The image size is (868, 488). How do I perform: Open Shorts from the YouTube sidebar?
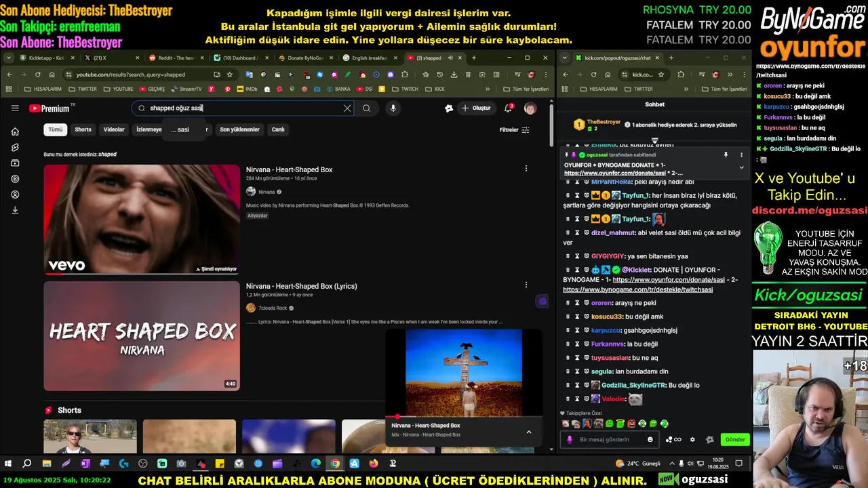coord(15,147)
